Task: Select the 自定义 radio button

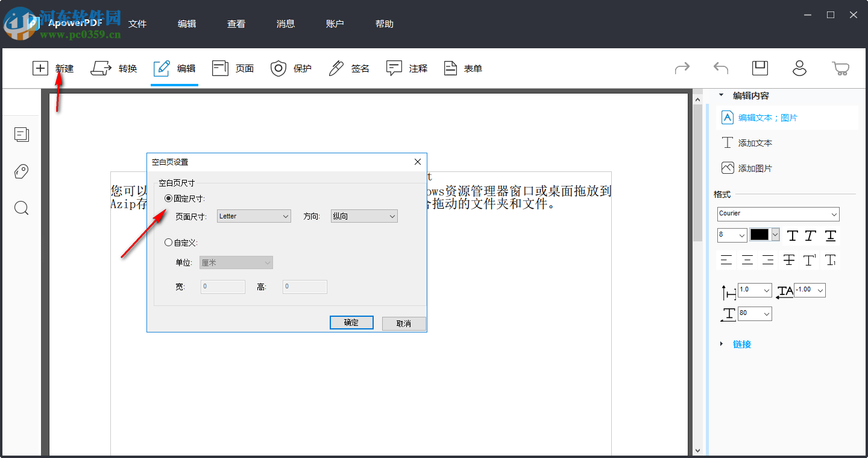Action: click(x=168, y=242)
